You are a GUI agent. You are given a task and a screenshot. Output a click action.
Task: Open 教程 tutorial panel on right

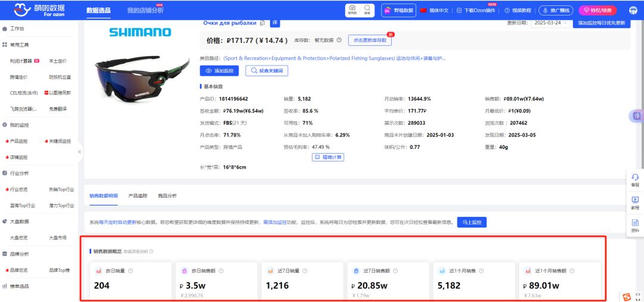click(x=635, y=203)
